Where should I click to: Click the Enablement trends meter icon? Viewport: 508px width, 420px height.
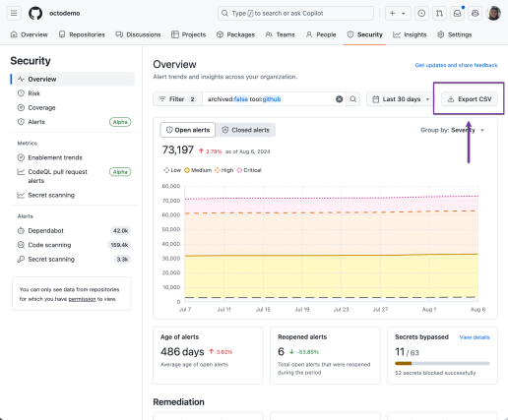[21, 157]
